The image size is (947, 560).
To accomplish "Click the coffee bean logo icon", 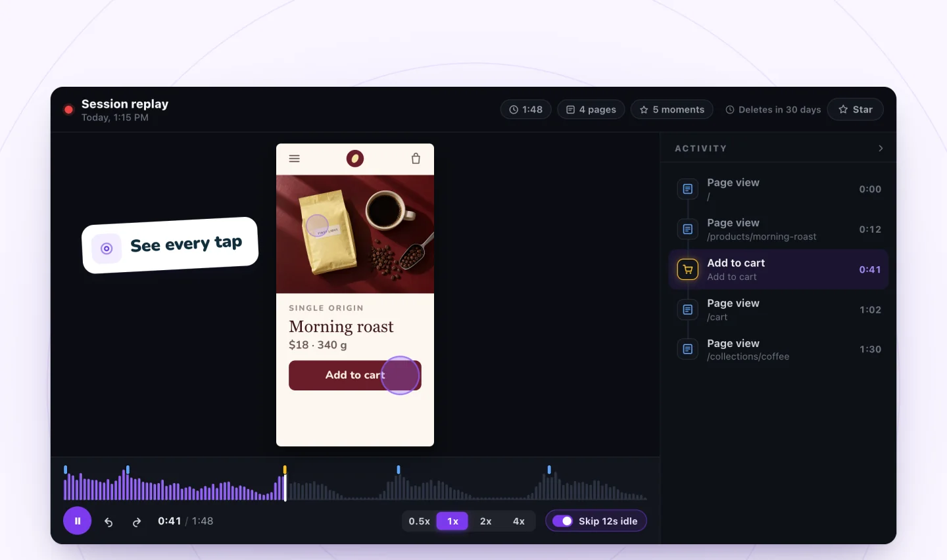I will coord(355,158).
